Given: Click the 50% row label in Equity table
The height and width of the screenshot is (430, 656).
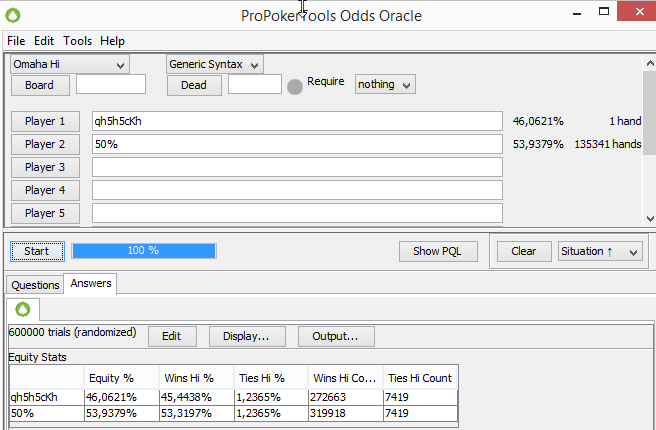Looking at the screenshot, I should click(x=47, y=413).
